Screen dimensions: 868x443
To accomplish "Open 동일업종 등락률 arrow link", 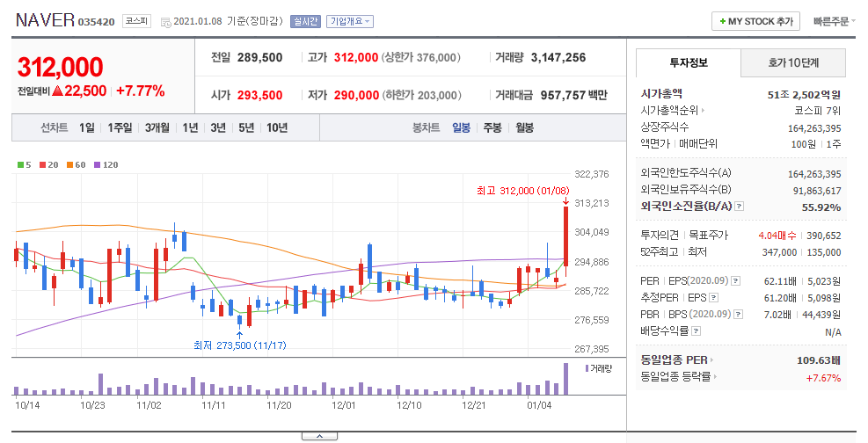I will pos(715,377).
